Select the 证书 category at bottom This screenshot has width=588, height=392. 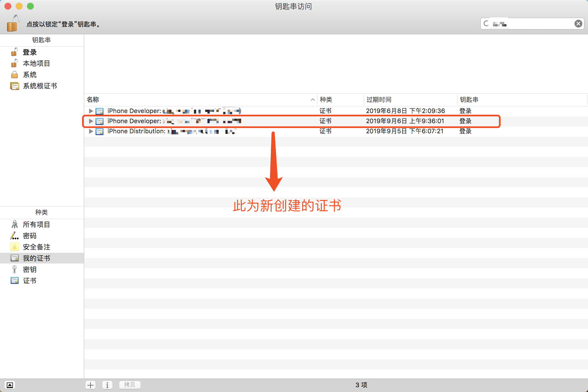click(30, 281)
